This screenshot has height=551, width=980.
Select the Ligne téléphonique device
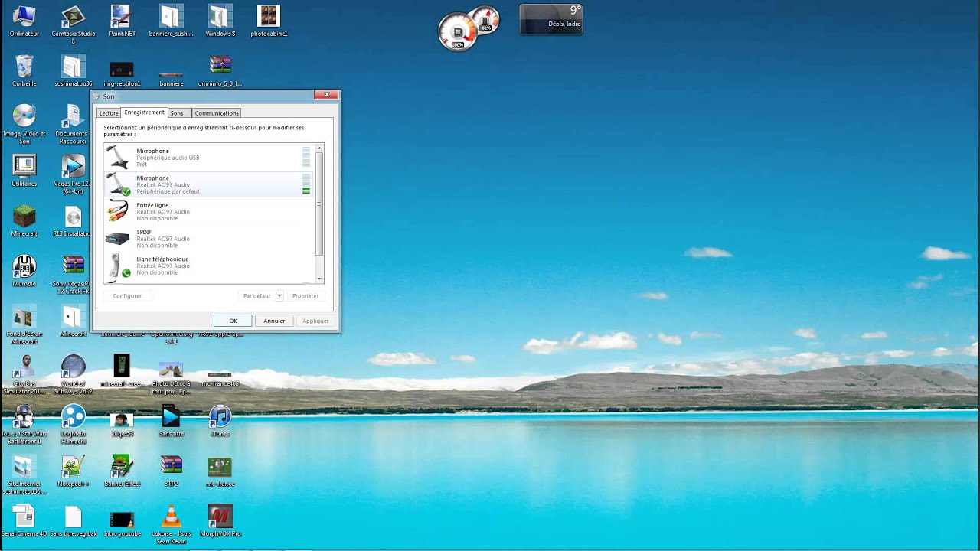coord(208,266)
